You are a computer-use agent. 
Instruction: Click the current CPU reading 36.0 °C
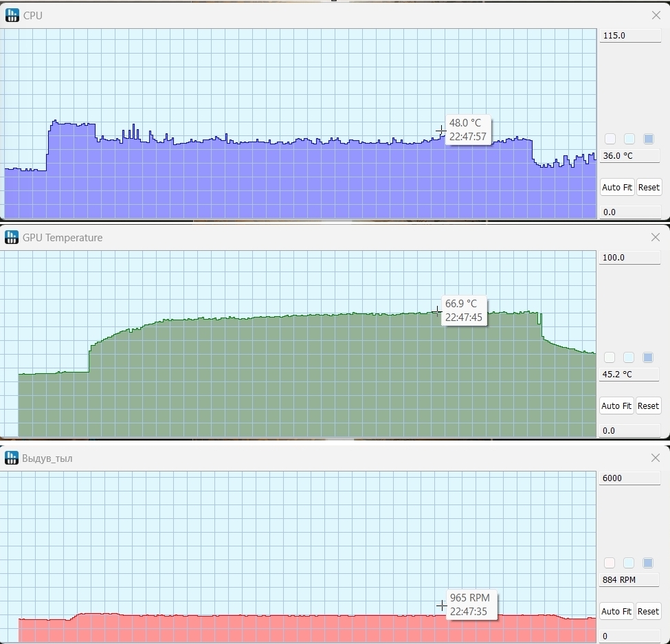(x=630, y=156)
